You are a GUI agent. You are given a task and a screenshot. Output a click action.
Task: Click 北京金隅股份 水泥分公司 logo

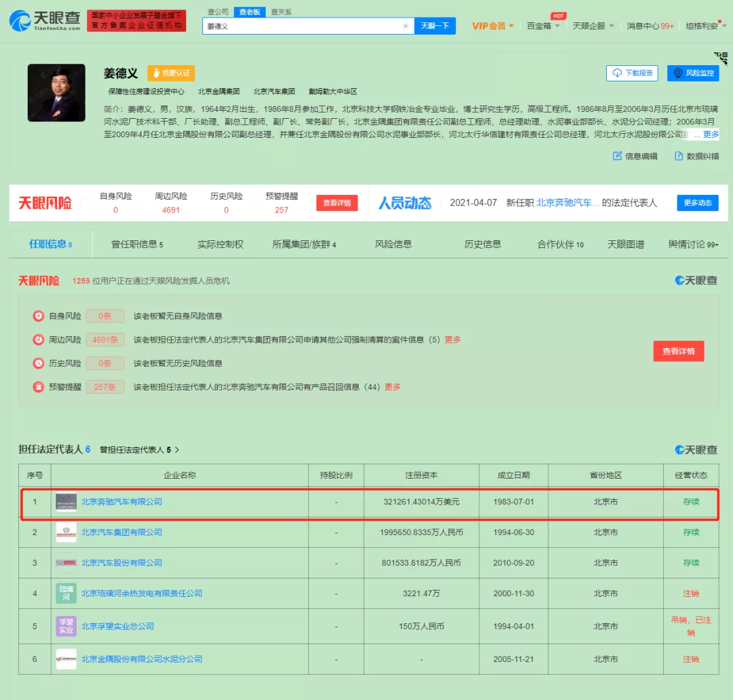tap(66, 659)
